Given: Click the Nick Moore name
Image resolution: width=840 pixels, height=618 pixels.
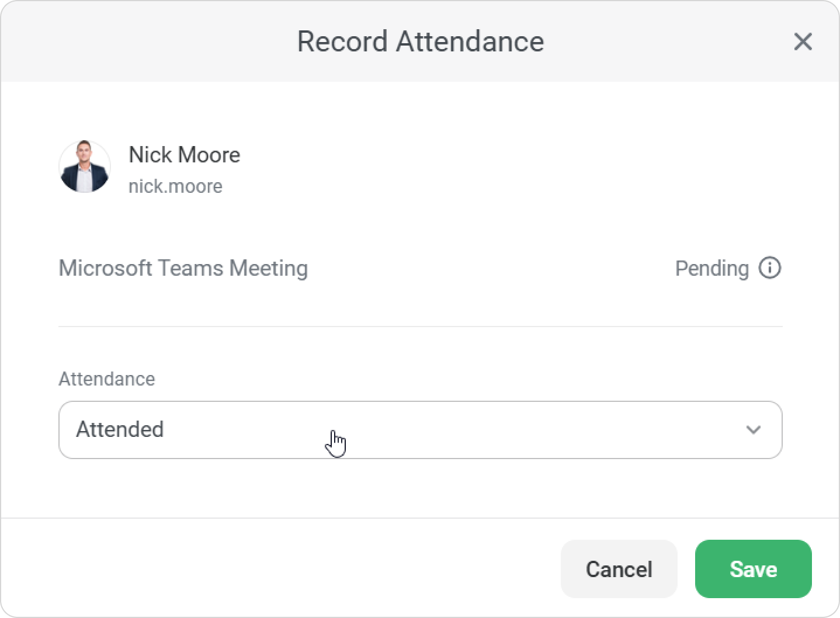Looking at the screenshot, I should tap(184, 155).
